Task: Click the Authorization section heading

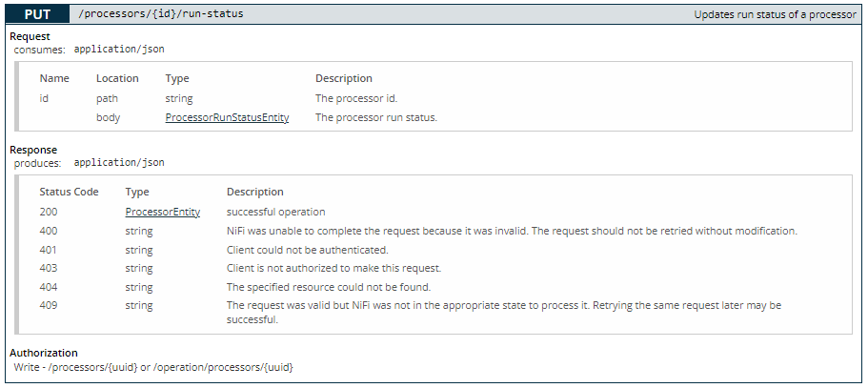Action: 44,353
